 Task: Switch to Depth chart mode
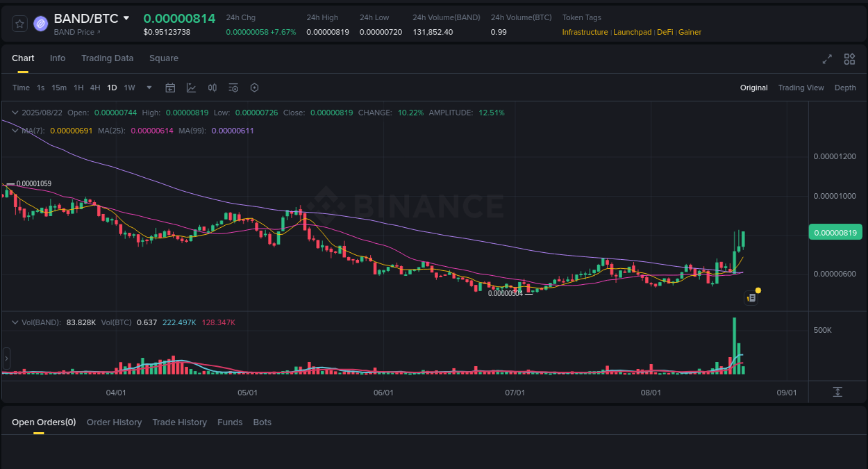(845, 88)
